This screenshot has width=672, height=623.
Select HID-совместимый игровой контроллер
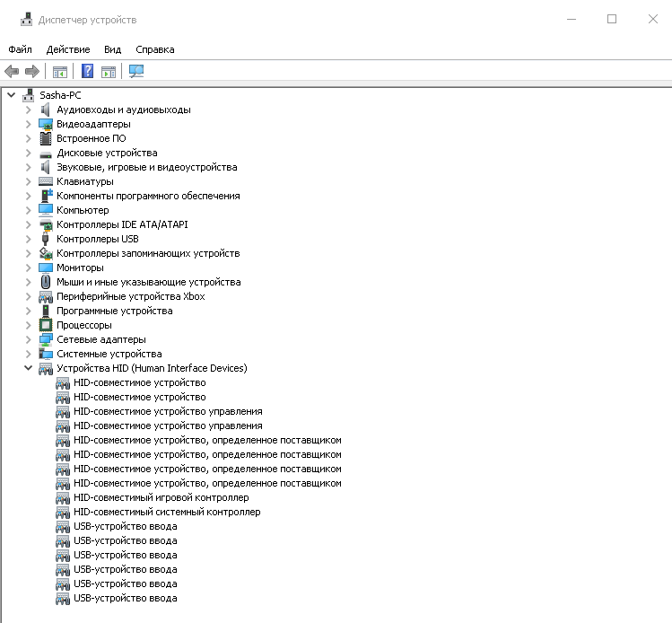click(161, 497)
